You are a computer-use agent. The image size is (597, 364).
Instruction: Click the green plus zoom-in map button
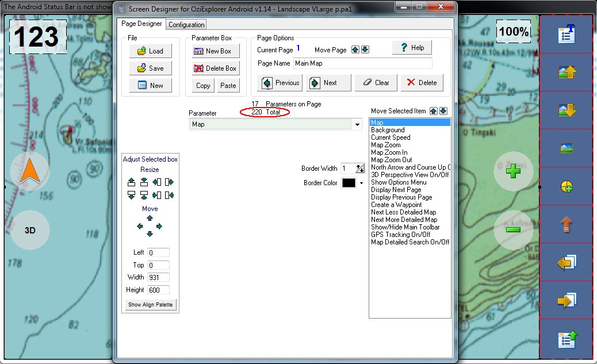click(x=513, y=171)
